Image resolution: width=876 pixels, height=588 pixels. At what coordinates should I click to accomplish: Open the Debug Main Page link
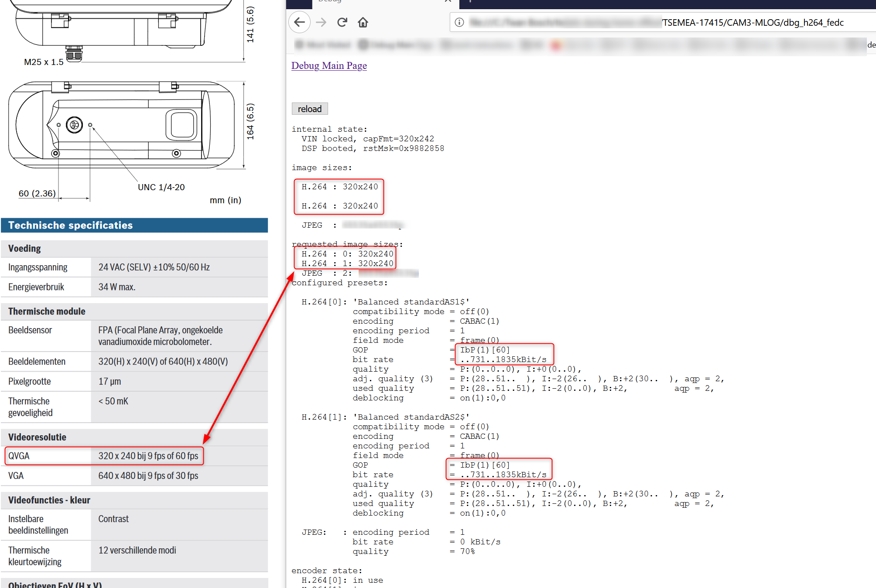(329, 65)
